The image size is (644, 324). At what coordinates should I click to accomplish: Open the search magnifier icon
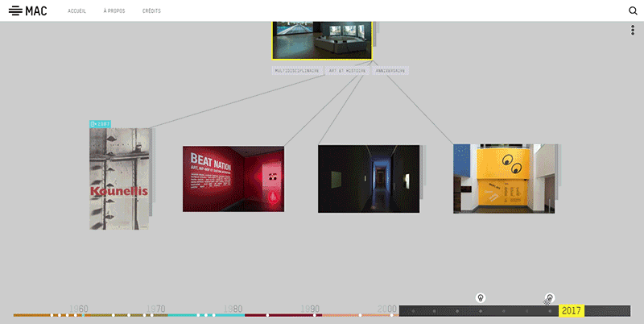(633, 10)
